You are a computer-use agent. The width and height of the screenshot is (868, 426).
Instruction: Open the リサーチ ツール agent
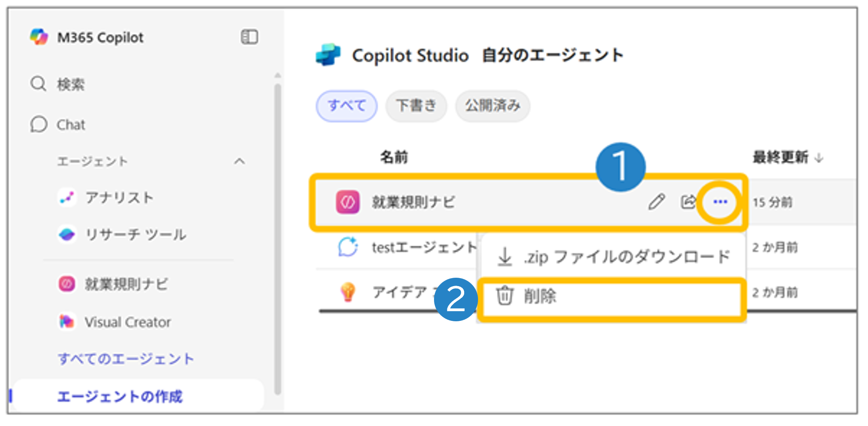(135, 234)
